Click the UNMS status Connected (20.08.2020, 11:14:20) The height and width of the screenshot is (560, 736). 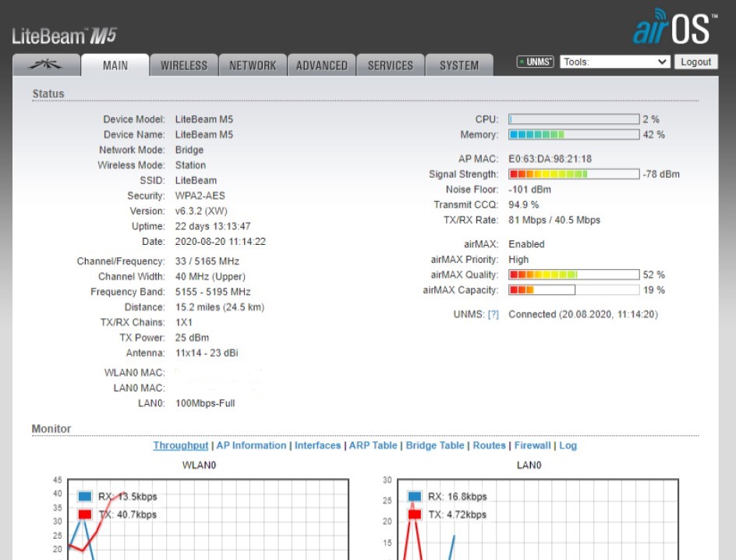pos(583,314)
